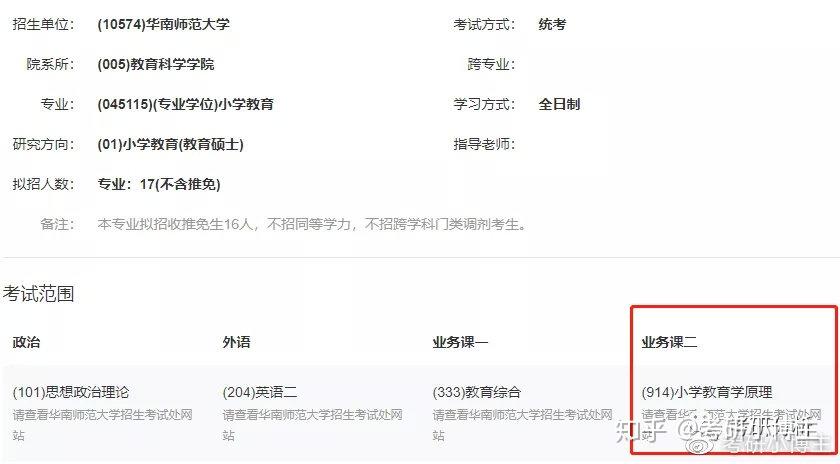
Task: Click the 跨专业 field label
Action: pos(491,64)
